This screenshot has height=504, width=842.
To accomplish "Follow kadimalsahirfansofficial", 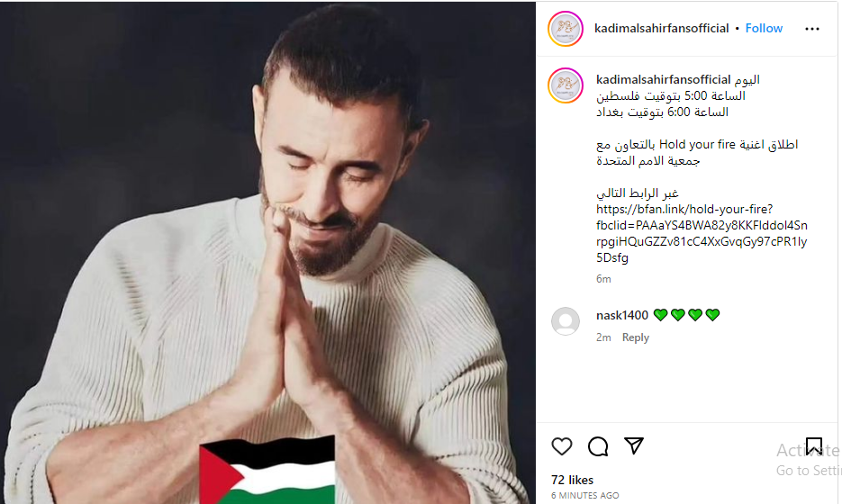I will pyautogui.click(x=764, y=29).
